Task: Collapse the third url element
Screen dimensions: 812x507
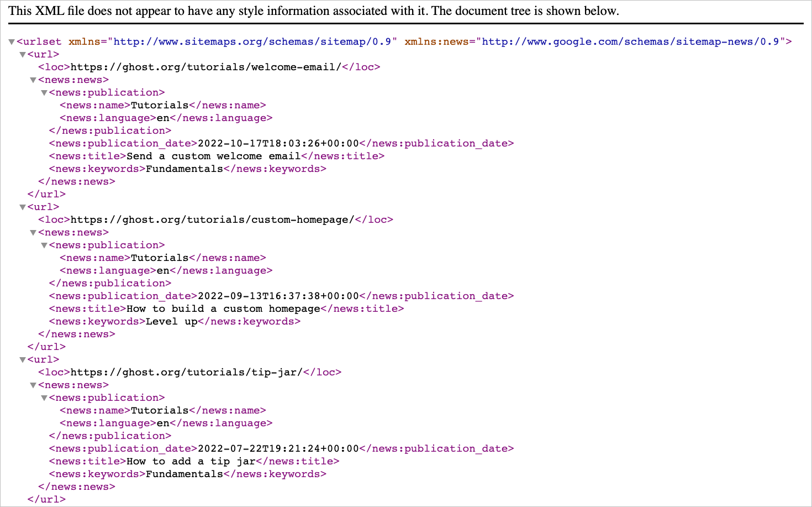Action: [23, 359]
